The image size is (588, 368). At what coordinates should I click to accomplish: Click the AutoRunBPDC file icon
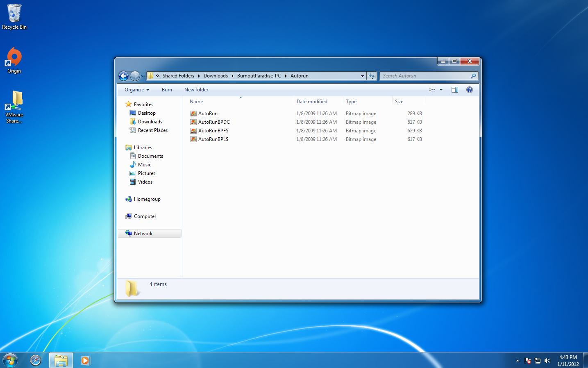pos(193,122)
